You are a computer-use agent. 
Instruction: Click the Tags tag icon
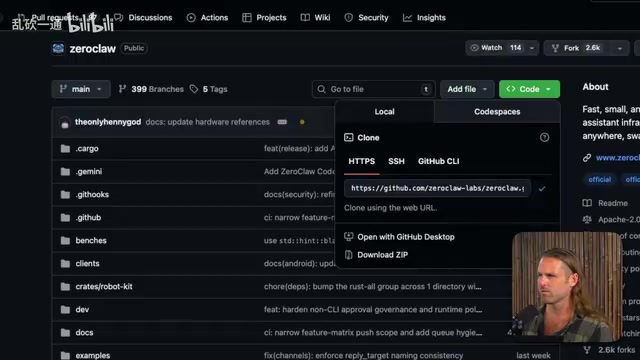[194, 89]
